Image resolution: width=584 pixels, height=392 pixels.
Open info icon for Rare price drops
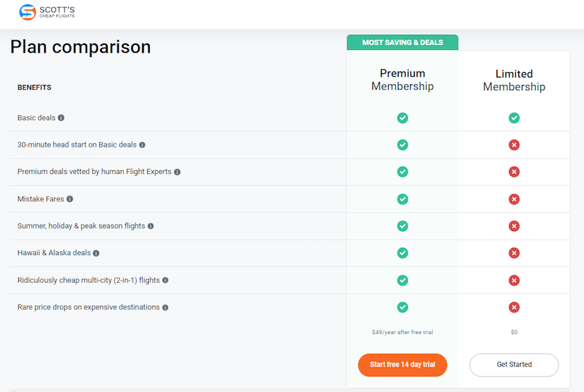(165, 308)
